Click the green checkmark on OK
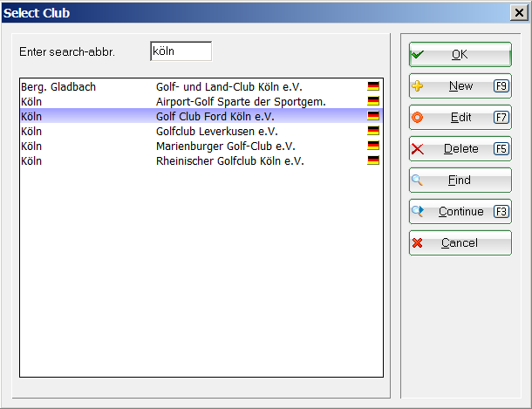Image resolution: width=532 pixels, height=409 pixels. (418, 54)
